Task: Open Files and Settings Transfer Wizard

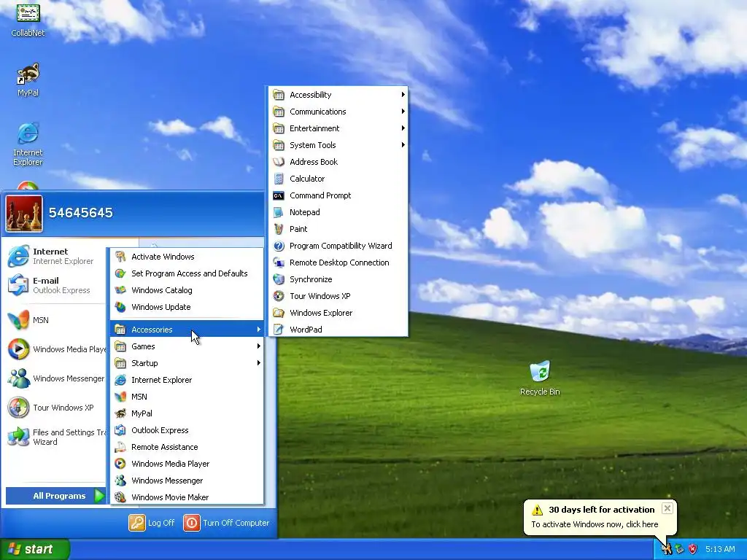Action: (x=55, y=437)
